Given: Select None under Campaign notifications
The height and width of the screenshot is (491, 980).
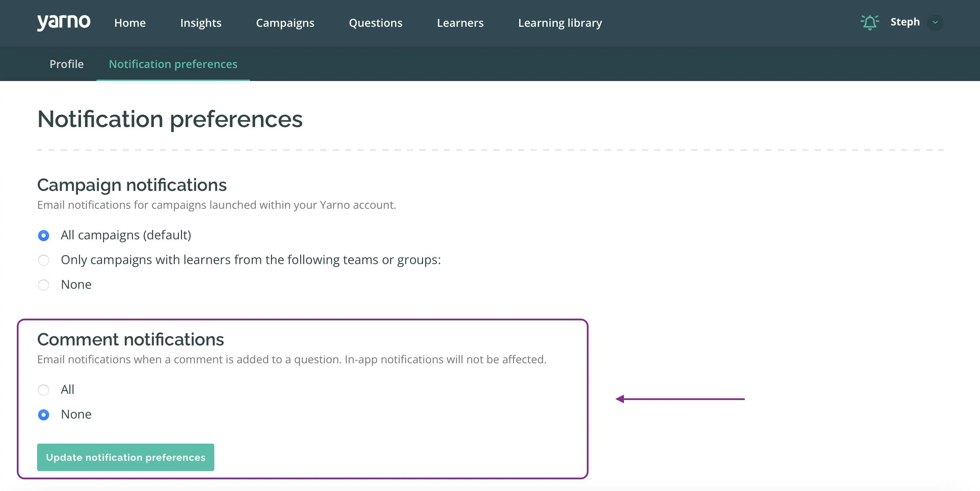Looking at the screenshot, I should (44, 285).
